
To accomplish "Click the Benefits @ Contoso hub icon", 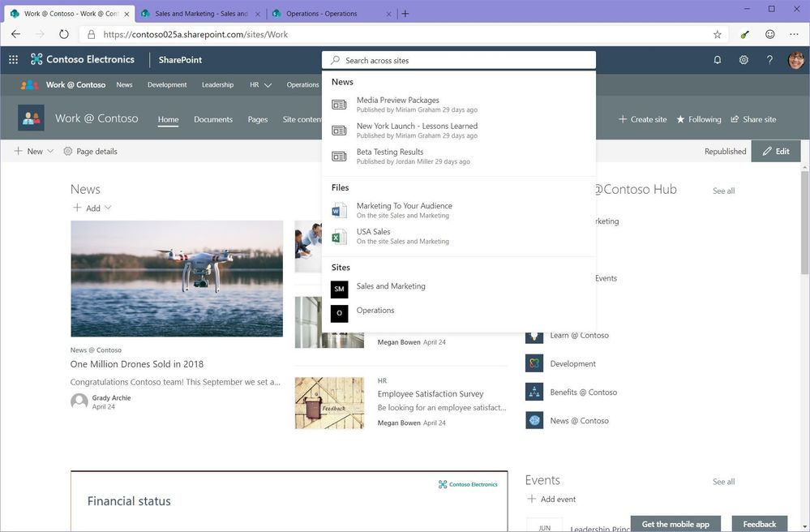I will point(534,392).
